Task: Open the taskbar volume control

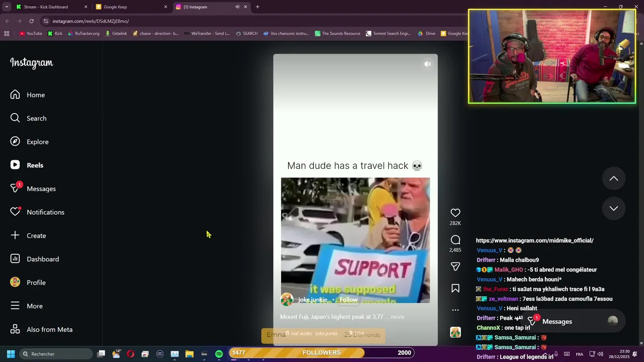Action: (x=600, y=354)
